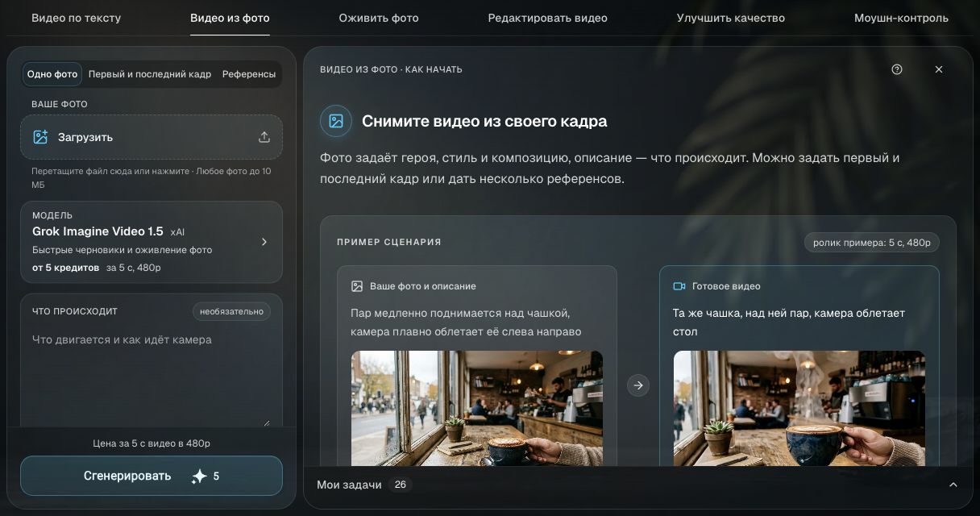
Task: Open the Видео по тексту tab
Action: click(77, 18)
